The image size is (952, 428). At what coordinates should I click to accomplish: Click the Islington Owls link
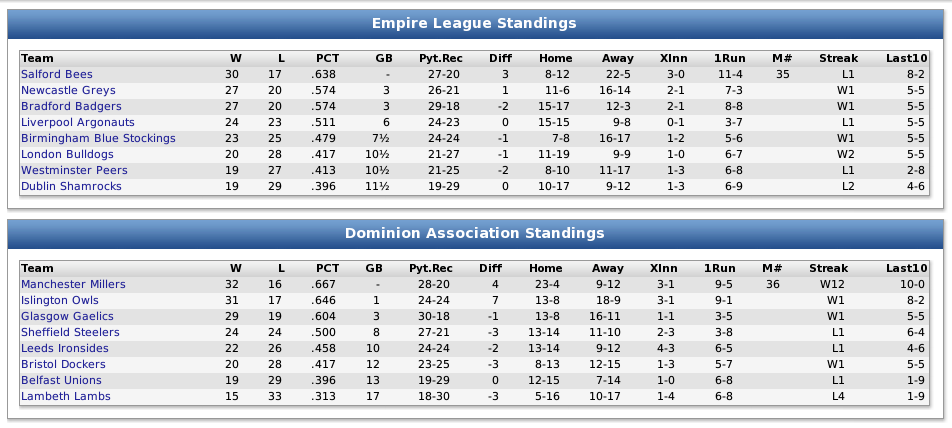tap(60, 300)
